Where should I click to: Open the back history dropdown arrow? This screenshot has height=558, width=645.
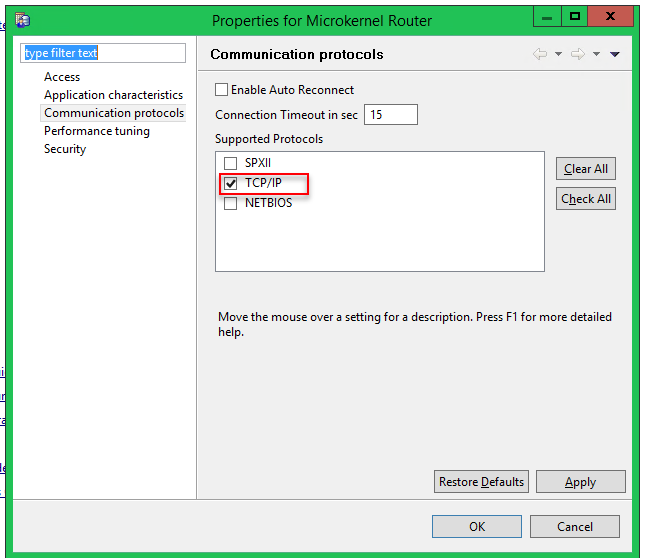coord(558,54)
